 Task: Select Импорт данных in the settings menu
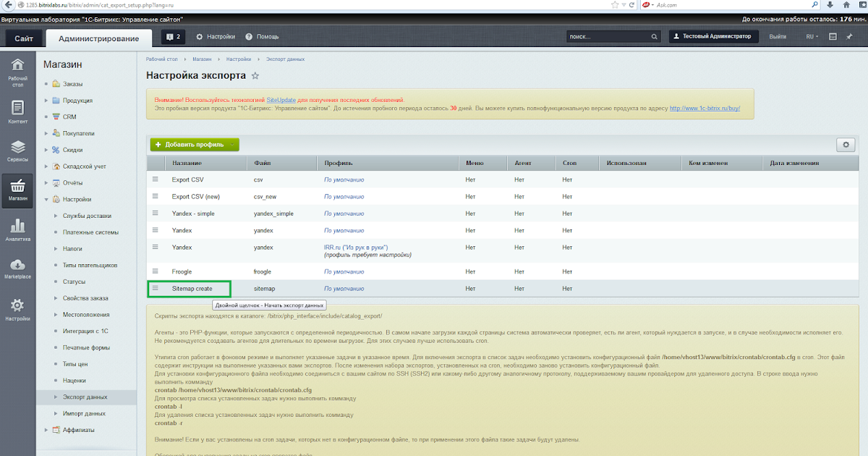[84, 413]
